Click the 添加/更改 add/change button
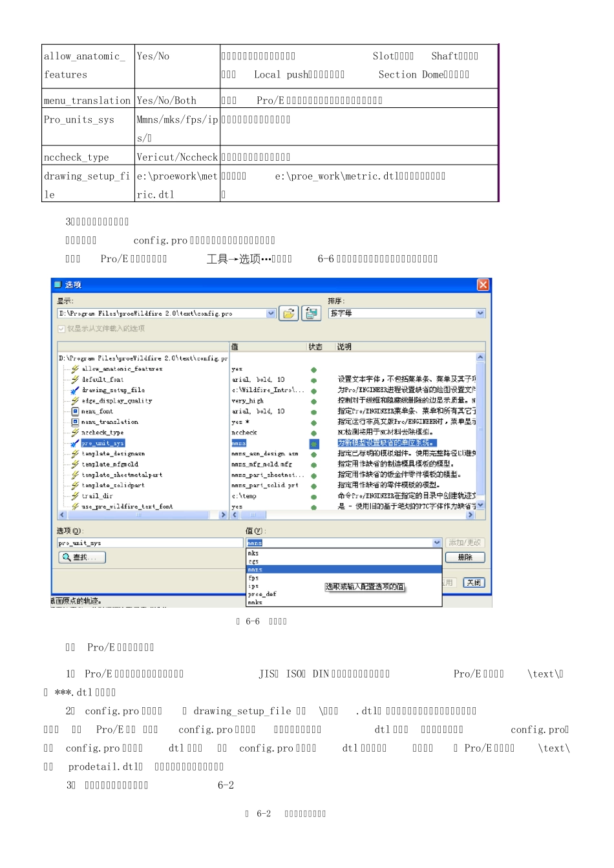 [465, 542]
